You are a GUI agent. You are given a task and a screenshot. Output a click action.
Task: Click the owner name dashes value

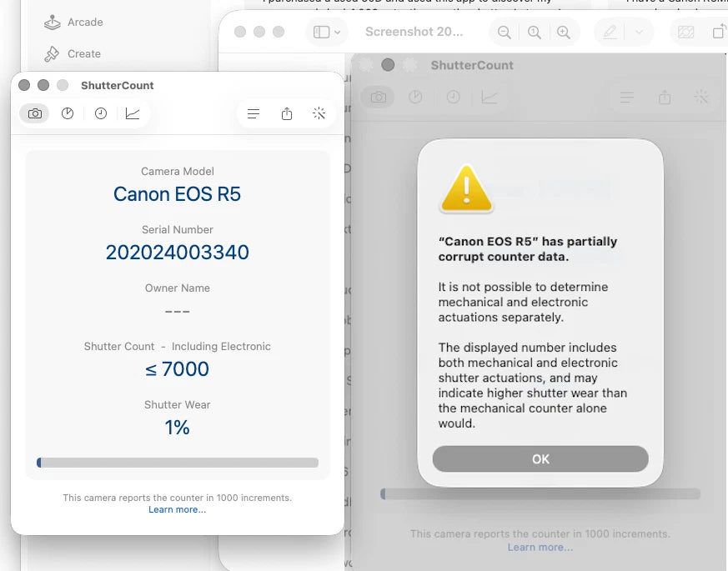[x=178, y=312]
